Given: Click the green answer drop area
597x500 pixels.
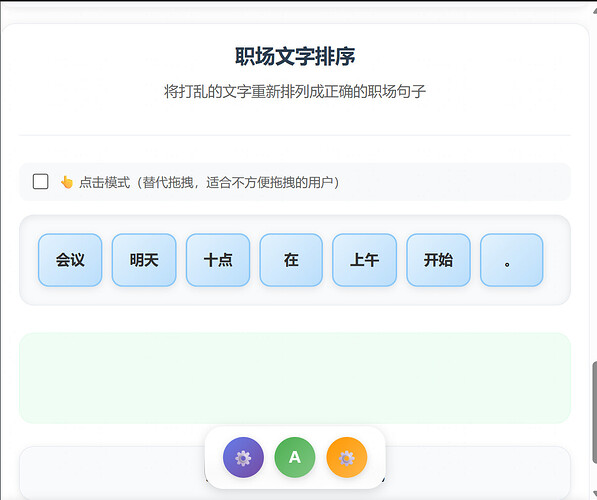Looking at the screenshot, I should [295, 378].
